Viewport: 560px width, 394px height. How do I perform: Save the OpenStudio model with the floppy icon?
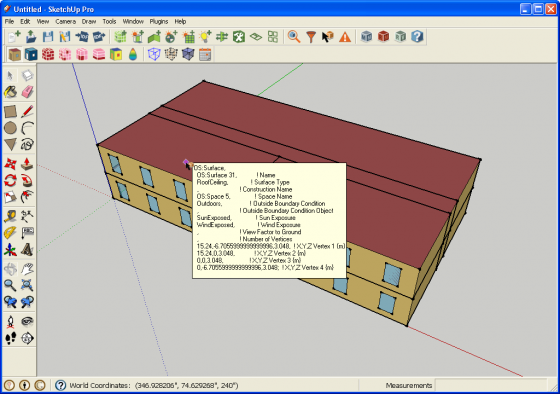coord(48,37)
